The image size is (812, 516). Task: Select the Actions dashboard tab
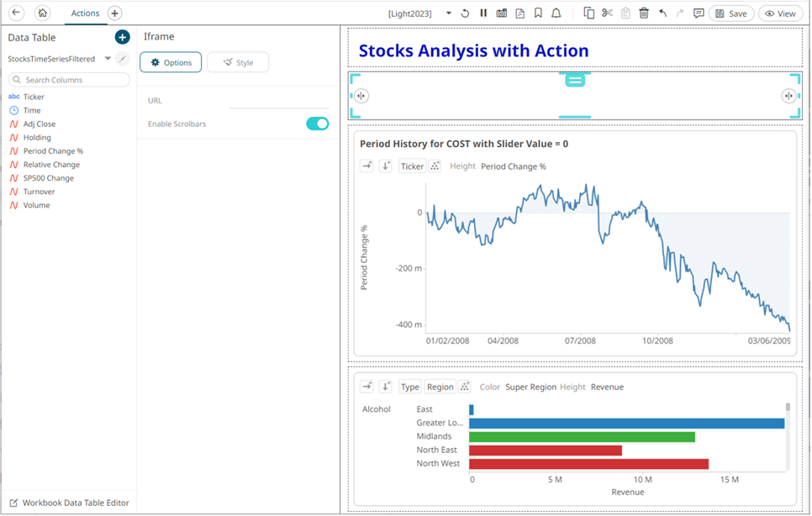tap(85, 13)
